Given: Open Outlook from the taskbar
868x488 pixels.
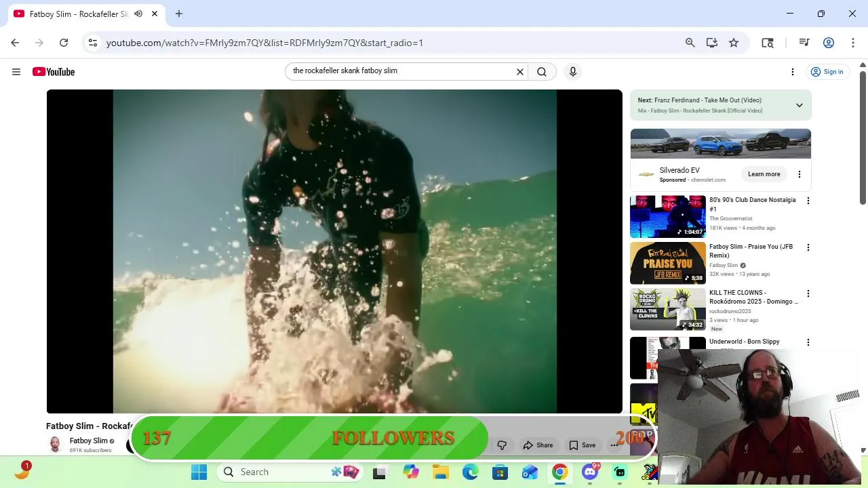Looking at the screenshot, I should [x=530, y=472].
